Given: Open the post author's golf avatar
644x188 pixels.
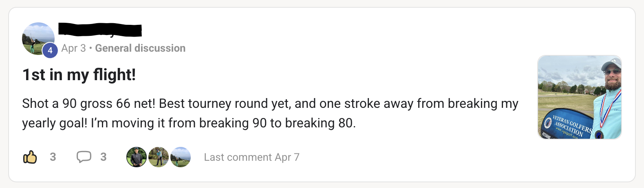Looking at the screenshot, I should tap(38, 39).
